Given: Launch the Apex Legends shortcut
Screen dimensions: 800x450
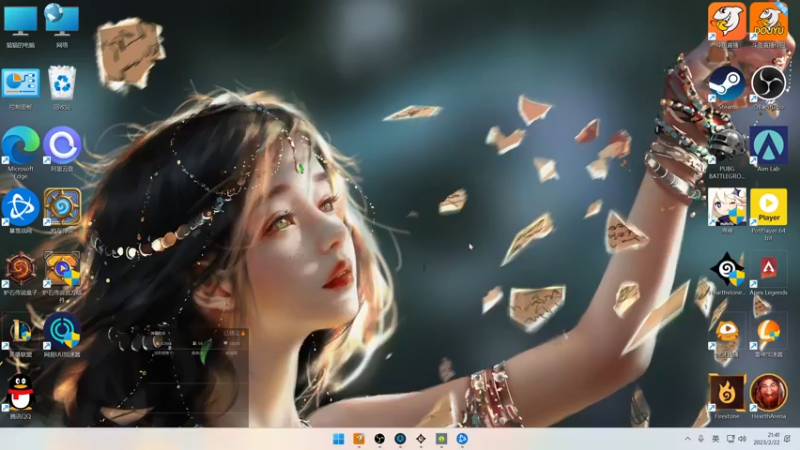Looking at the screenshot, I should click(x=768, y=269).
